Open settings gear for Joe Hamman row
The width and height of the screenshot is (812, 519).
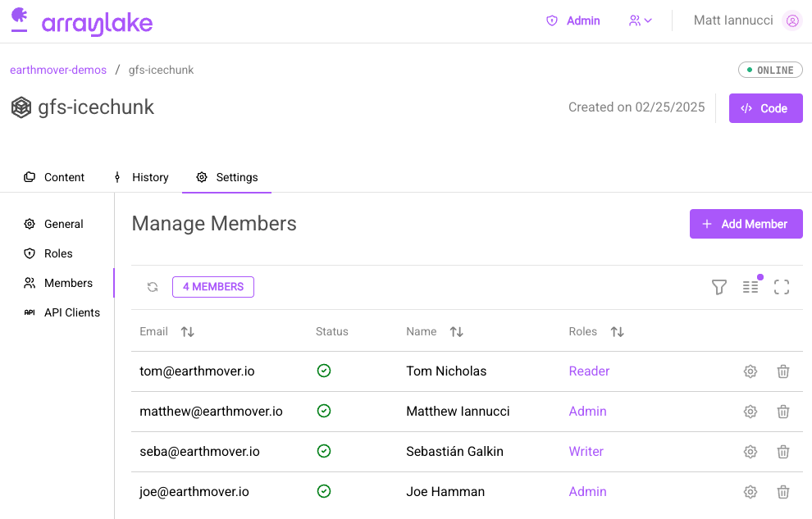point(750,492)
